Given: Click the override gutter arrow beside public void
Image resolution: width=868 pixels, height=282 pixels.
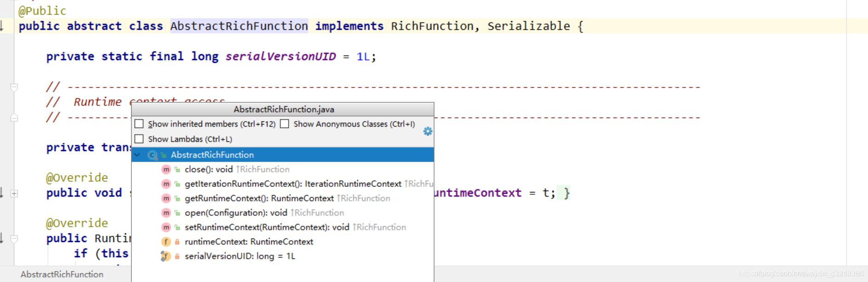Looking at the screenshot, I should pyautogui.click(x=2, y=192).
